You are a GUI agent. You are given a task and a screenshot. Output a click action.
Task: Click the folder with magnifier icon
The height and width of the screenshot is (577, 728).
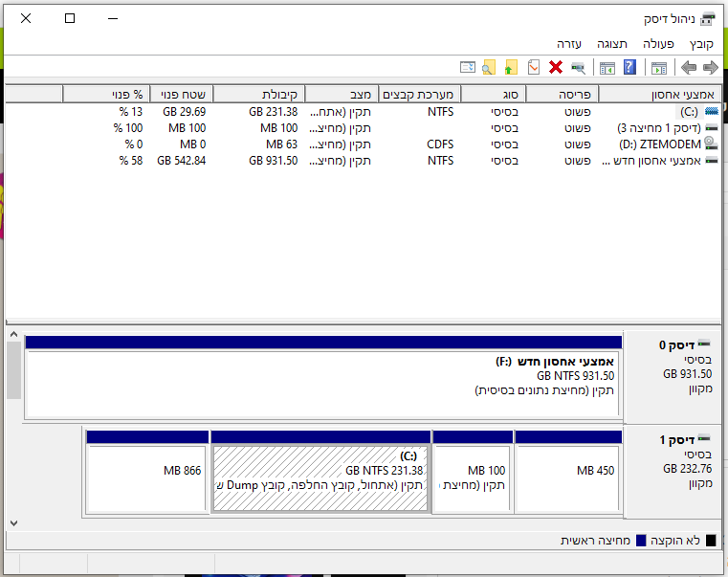coord(489,67)
